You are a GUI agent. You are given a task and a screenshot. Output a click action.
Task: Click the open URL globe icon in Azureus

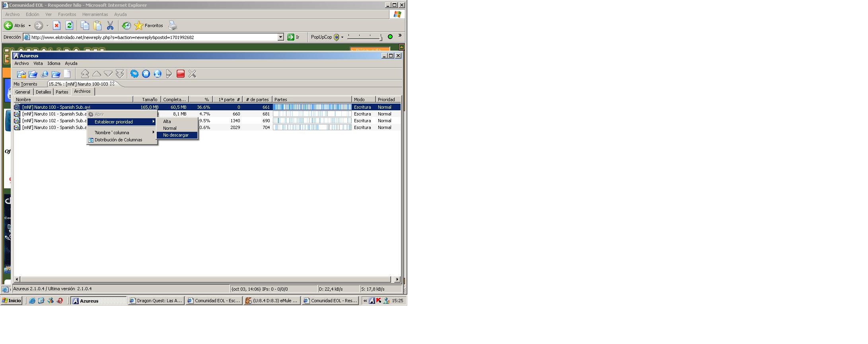(44, 74)
